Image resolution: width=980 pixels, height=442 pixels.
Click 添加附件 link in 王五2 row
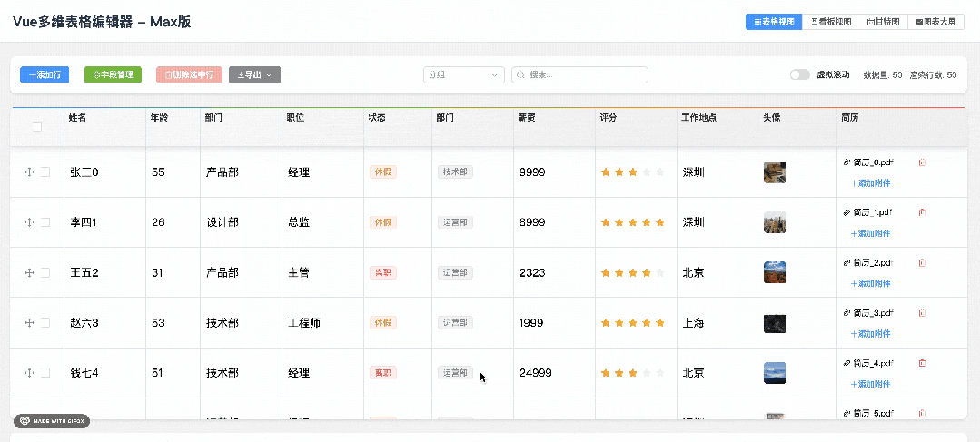click(x=870, y=283)
